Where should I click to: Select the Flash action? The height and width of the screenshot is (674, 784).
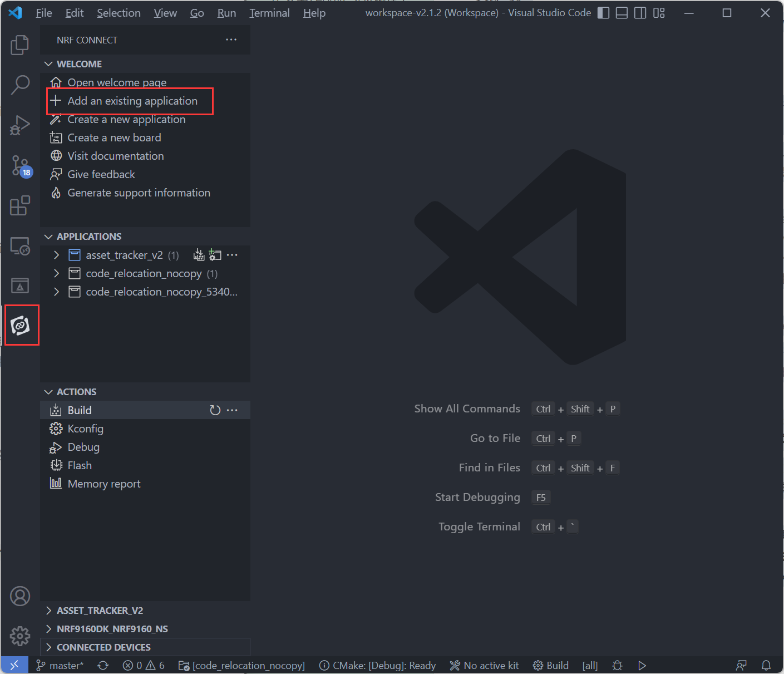(80, 465)
